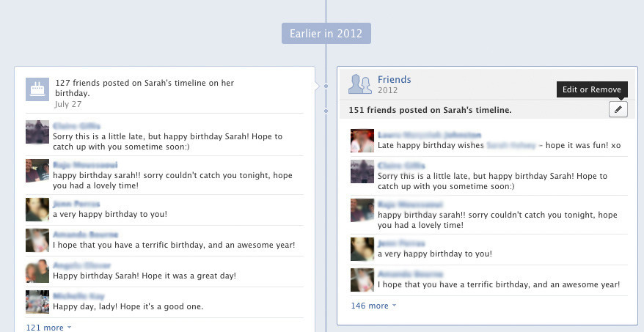Viewport: 644px width, 332px height.
Task: Open blurred tagged name inside "Late happy birthday wishes"
Action: pos(511,145)
